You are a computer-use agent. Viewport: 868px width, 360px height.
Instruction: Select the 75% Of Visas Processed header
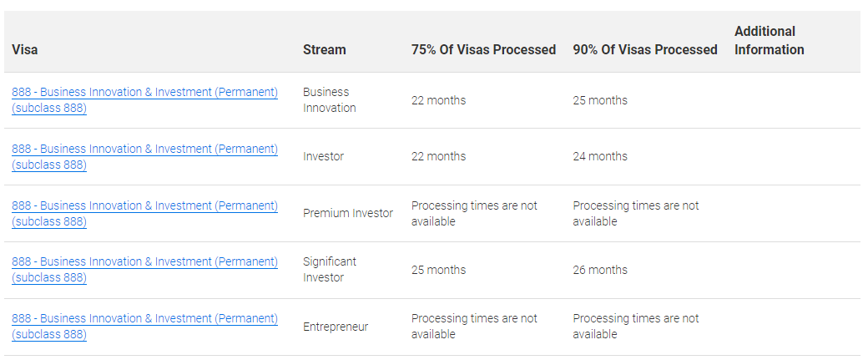pos(483,50)
